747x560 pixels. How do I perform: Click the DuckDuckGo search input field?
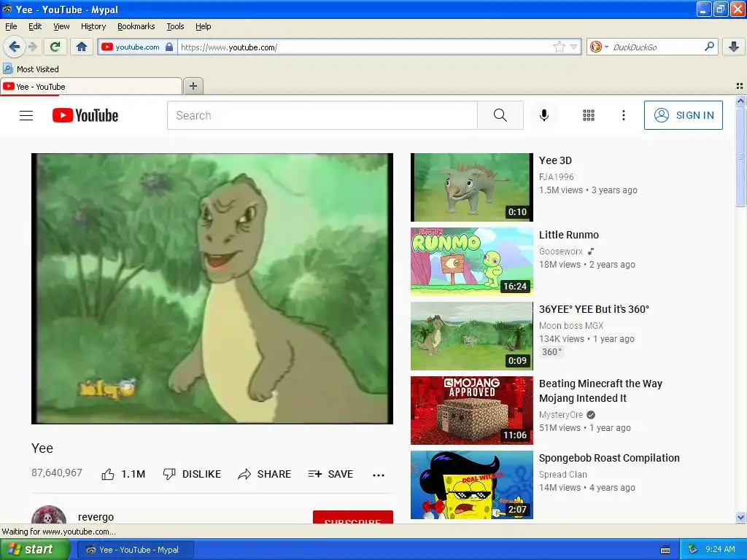[x=657, y=47]
